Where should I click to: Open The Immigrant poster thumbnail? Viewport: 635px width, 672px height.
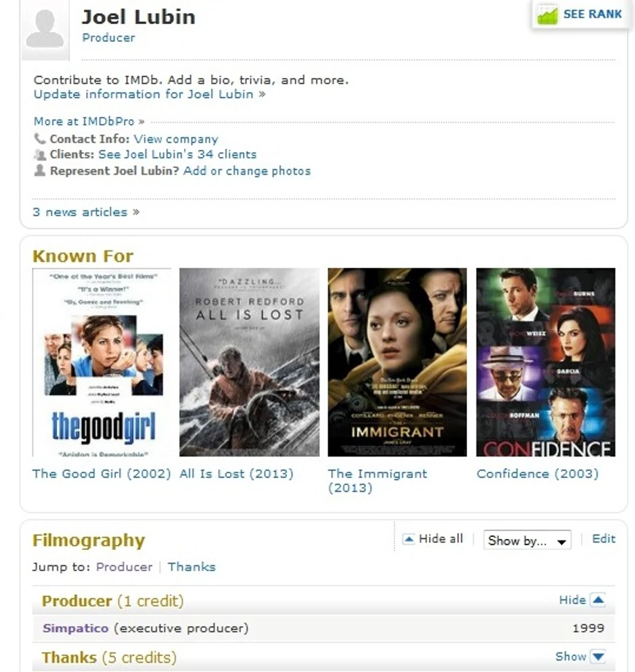click(397, 362)
